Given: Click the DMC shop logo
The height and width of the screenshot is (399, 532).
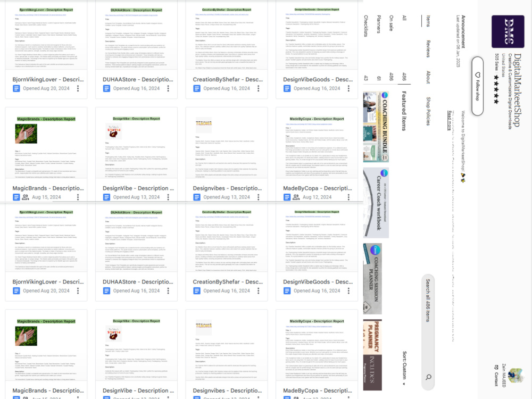Looking at the screenshot, I should pyautogui.click(x=508, y=31).
